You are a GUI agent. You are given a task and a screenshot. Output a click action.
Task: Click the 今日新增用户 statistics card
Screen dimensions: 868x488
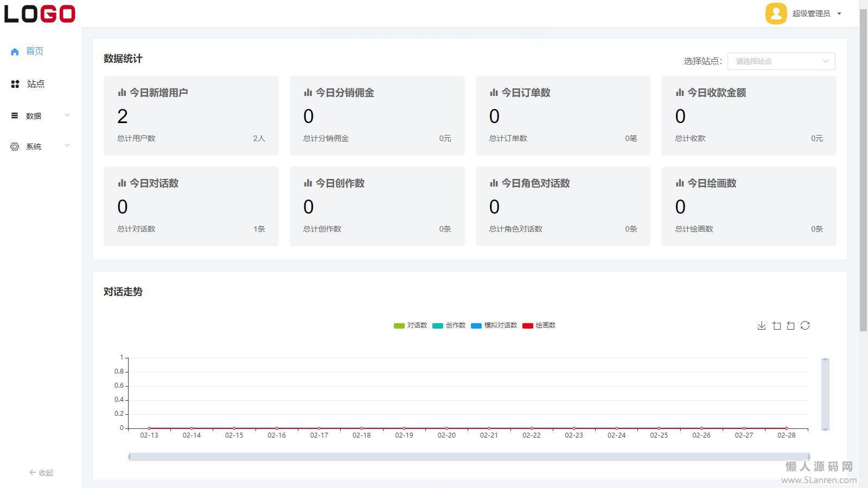[191, 115]
